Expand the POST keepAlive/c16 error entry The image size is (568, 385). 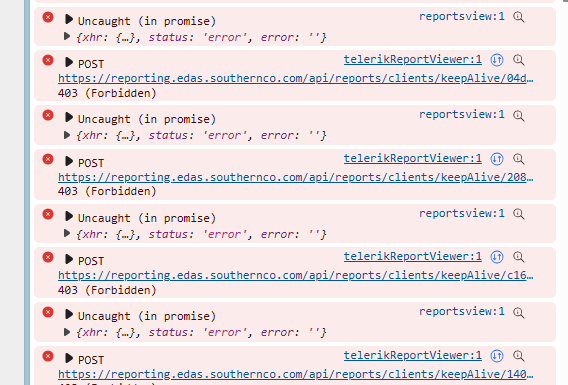pyautogui.click(x=68, y=259)
